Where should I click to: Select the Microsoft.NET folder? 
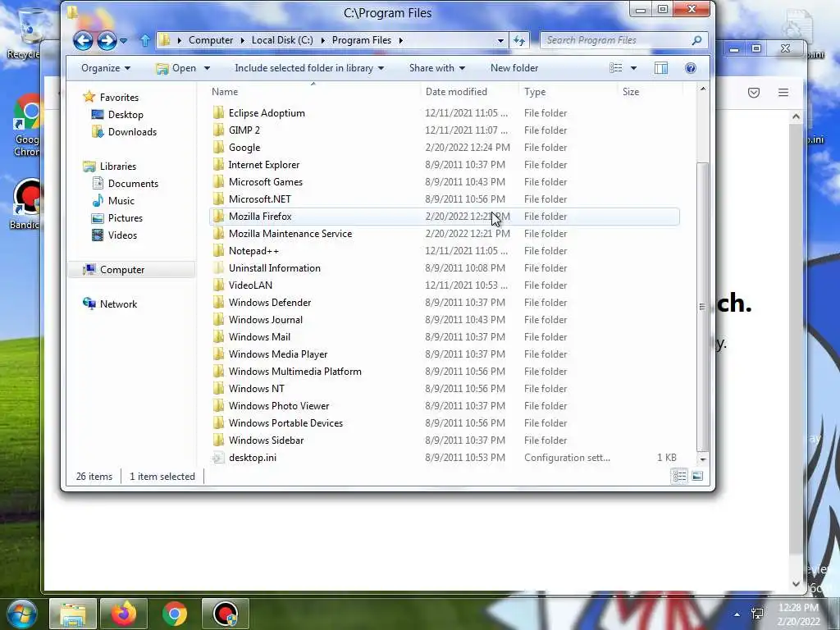[x=259, y=199]
